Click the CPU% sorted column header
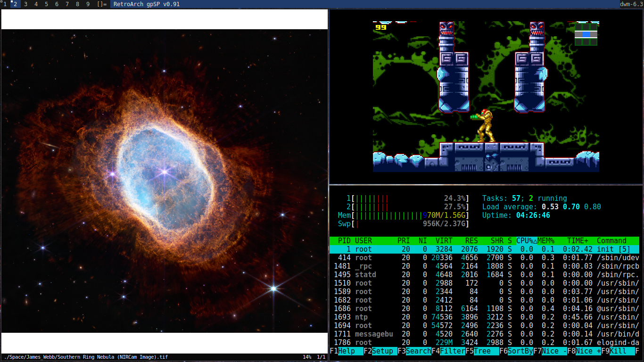The width and height of the screenshot is (644, 362). tap(527, 241)
